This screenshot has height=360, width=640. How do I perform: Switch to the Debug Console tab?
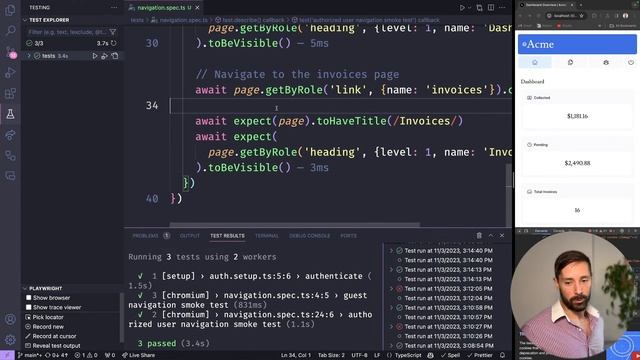click(x=309, y=236)
